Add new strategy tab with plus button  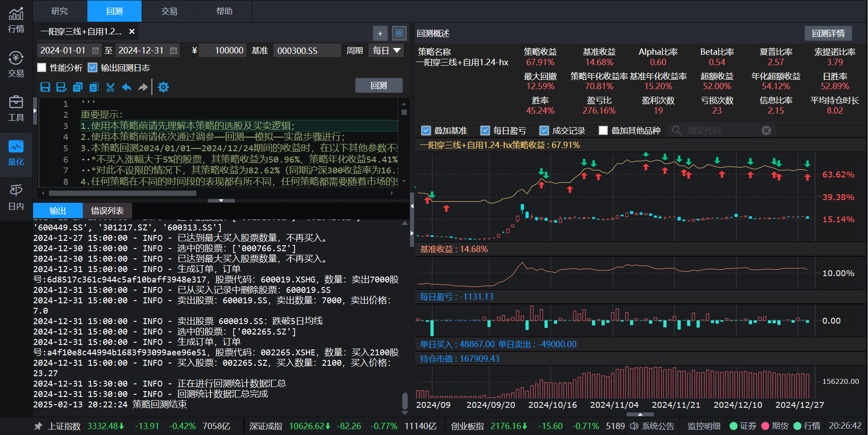point(380,33)
